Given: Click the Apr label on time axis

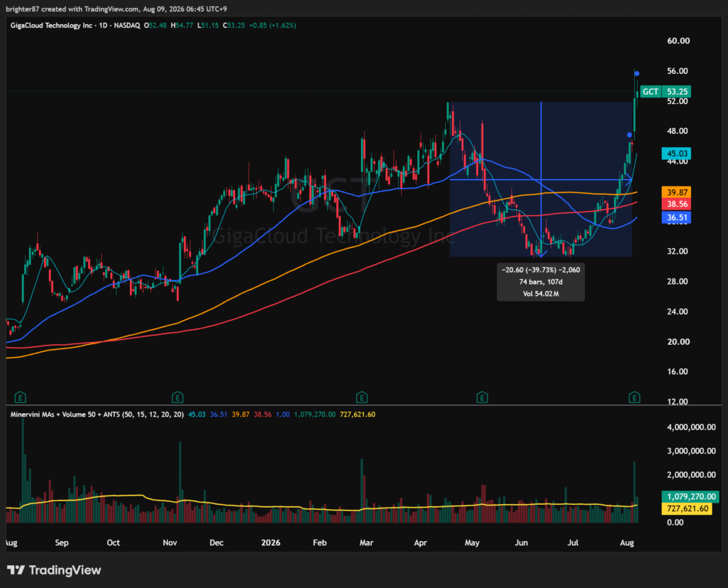Looking at the screenshot, I should 420,543.
